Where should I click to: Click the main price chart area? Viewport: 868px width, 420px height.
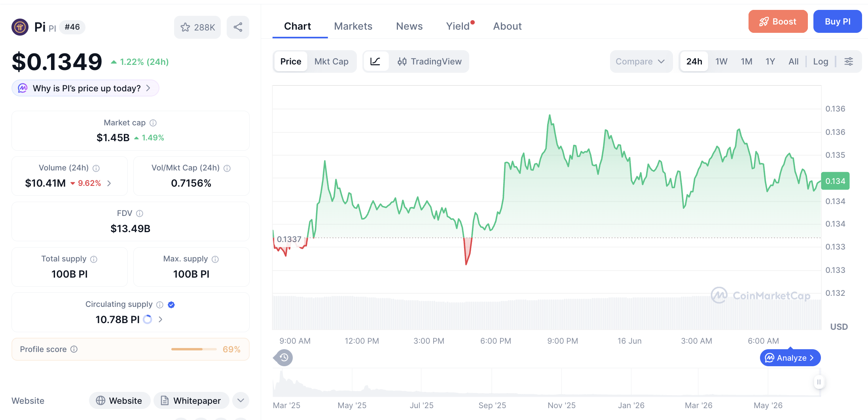point(547,208)
